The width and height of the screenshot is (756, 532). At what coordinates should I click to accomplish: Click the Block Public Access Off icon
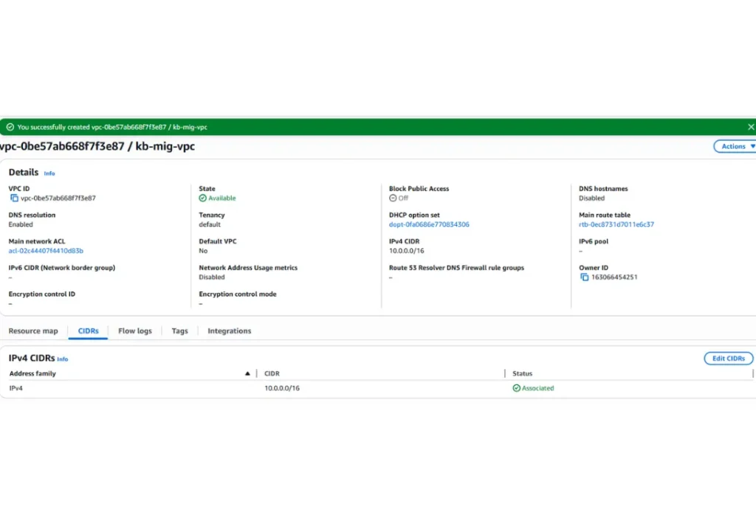(393, 198)
